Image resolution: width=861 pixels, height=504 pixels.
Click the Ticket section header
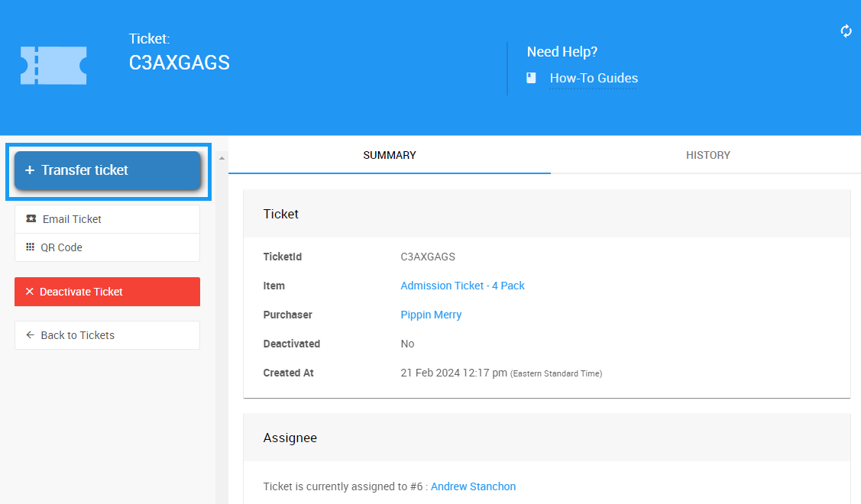click(281, 214)
